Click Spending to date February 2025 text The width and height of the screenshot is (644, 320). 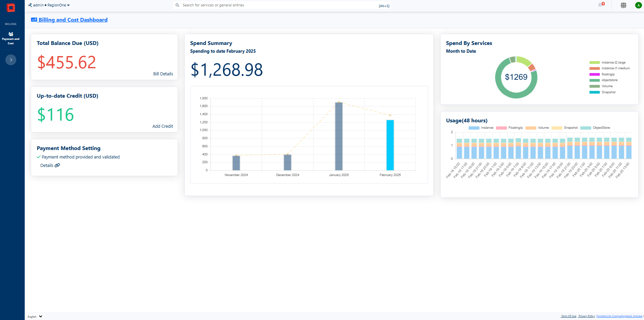[223, 51]
